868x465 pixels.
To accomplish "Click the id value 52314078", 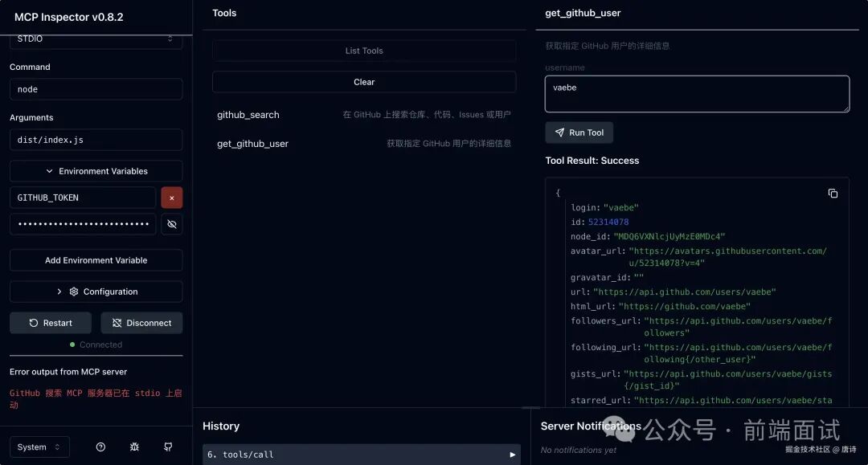I will pyautogui.click(x=608, y=222).
